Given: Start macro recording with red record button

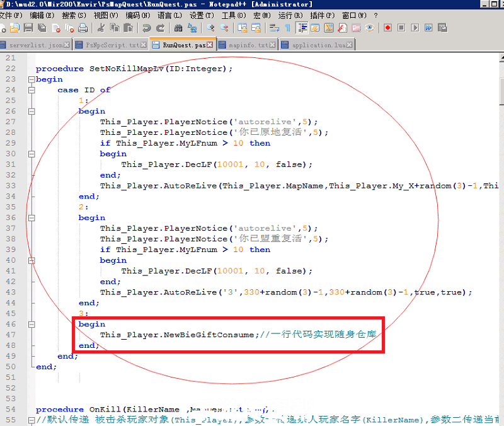Looking at the screenshot, I should [x=387, y=28].
